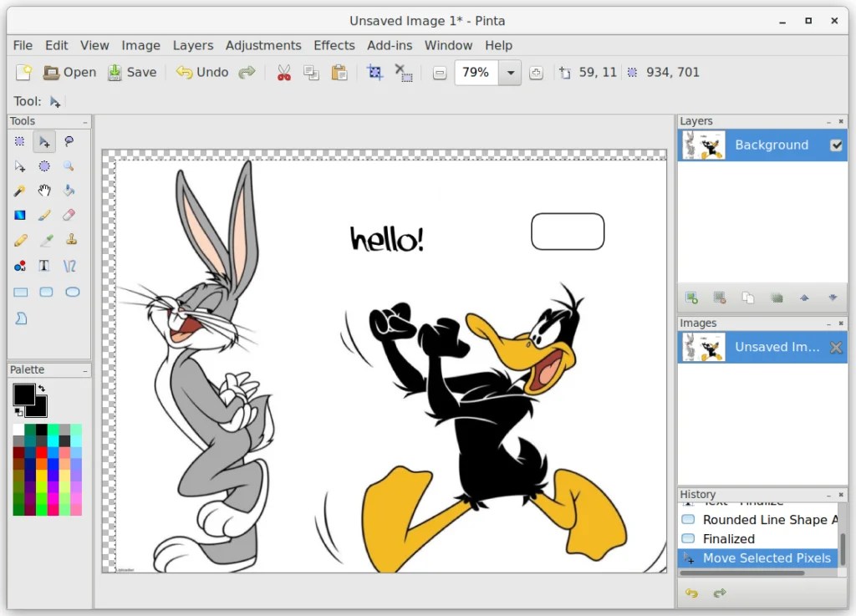Undo the last action
Screen dimensions: 856x616
click(201, 72)
